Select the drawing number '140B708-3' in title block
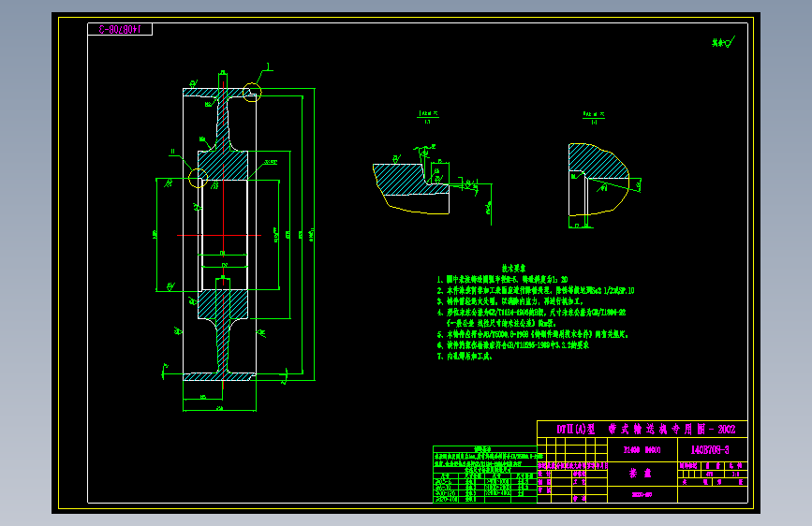Screen dimensions: 812x526 (710, 450)
